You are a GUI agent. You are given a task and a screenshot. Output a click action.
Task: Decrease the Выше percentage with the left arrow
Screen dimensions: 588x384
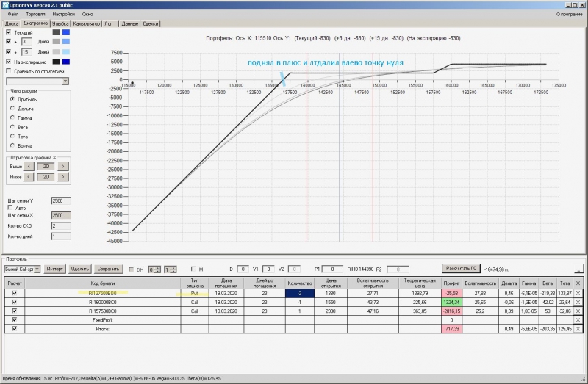pos(29,167)
